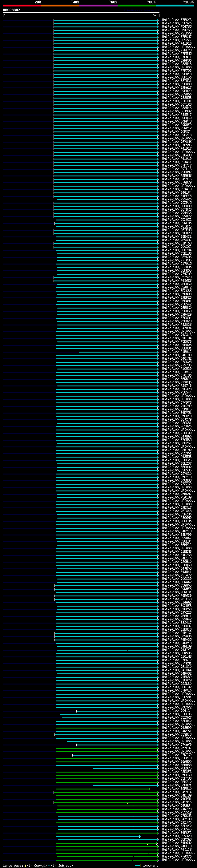
Task: Open UniRef100_Q5YEU7 label
Action: [177, 748]
